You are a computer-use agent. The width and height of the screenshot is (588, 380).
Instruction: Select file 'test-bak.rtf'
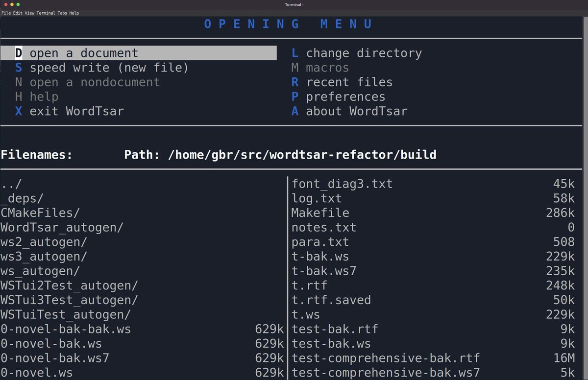coord(335,329)
